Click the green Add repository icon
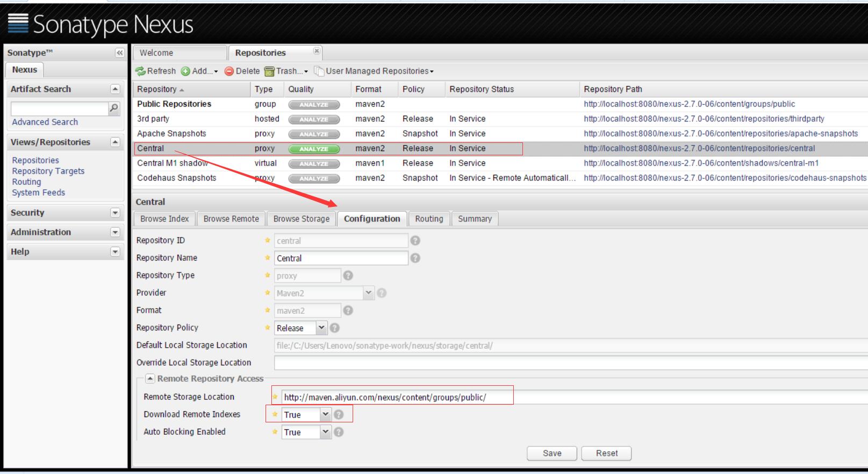 click(x=185, y=71)
